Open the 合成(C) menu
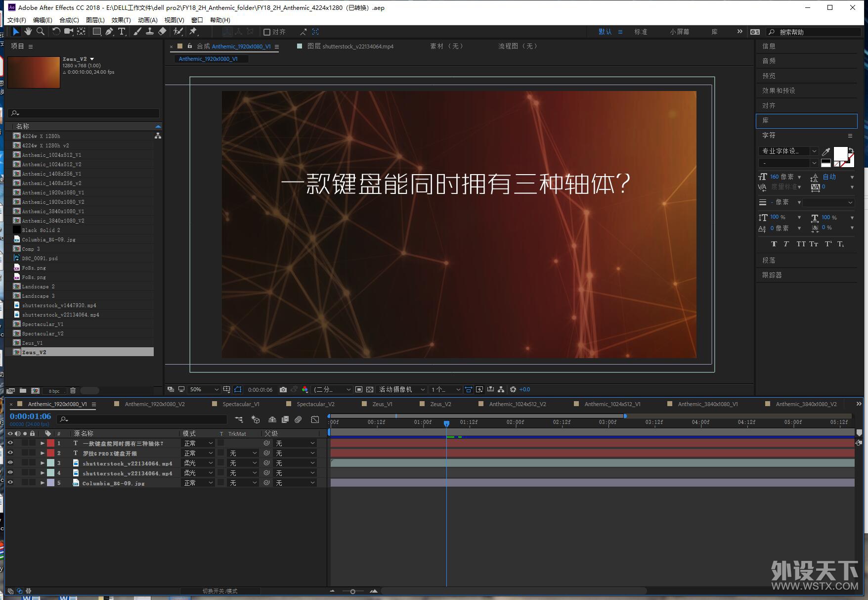 (69, 20)
